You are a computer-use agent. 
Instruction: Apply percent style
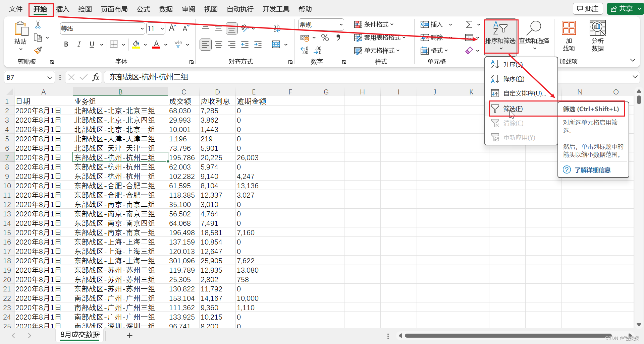tap(325, 38)
